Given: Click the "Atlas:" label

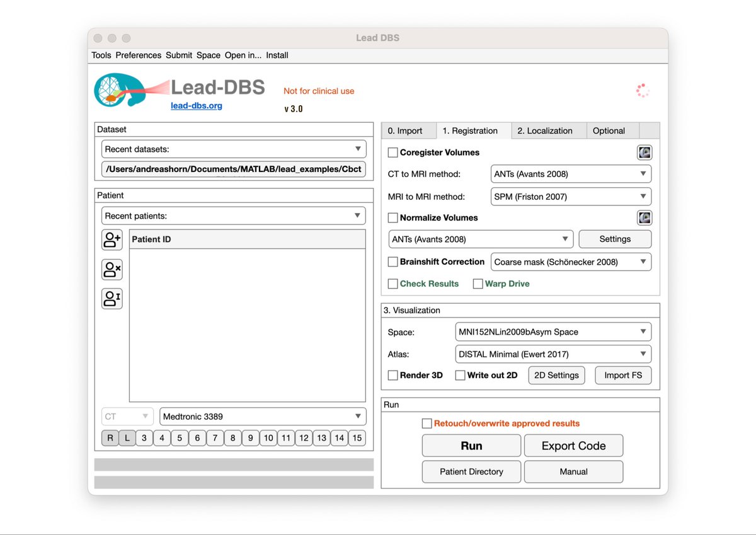Looking at the screenshot, I should (x=398, y=354).
